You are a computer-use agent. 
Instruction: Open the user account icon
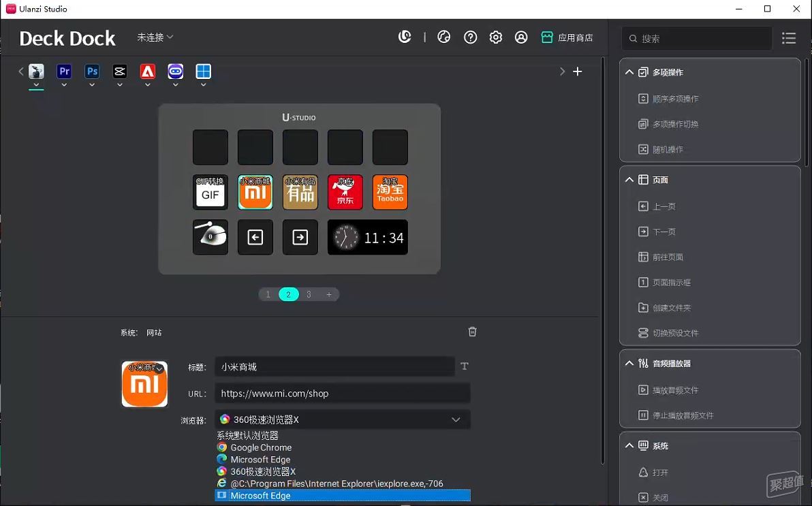click(x=521, y=37)
